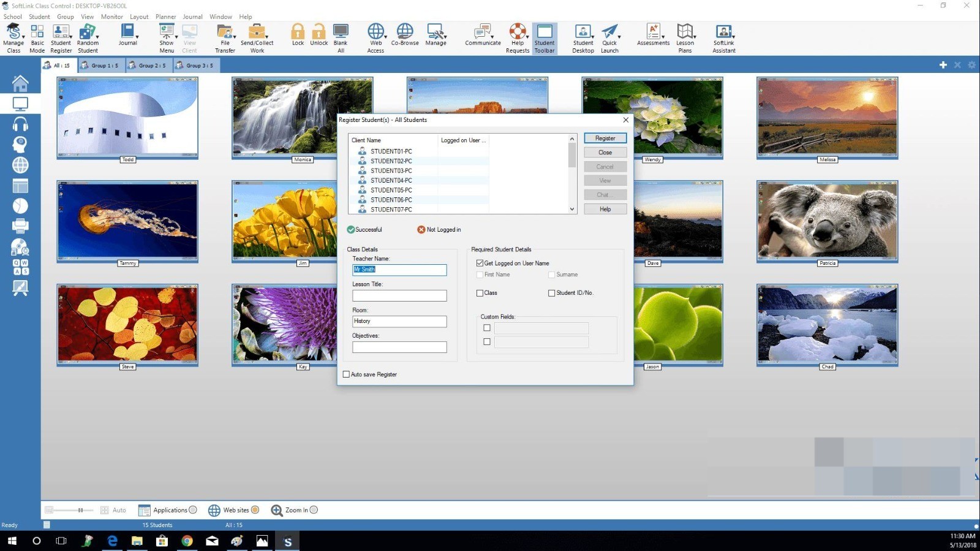
Task: Open Send/Collect Work
Action: [x=257, y=38]
